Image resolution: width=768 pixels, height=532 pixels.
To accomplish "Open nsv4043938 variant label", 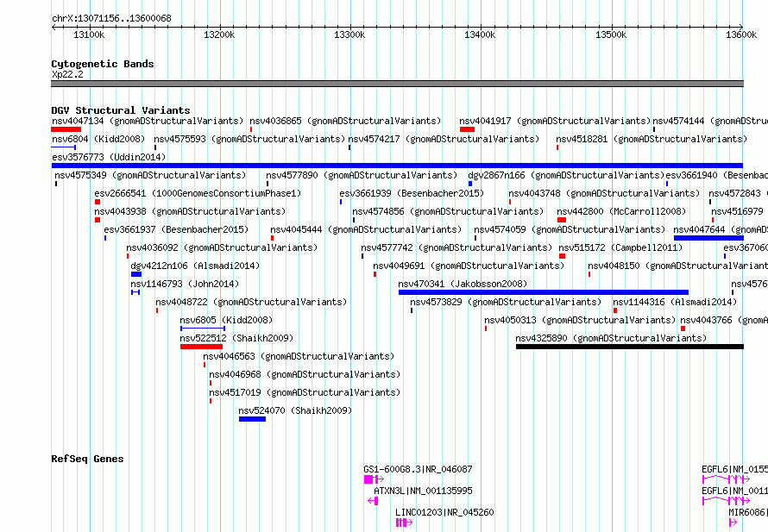I will pyautogui.click(x=190, y=211).
